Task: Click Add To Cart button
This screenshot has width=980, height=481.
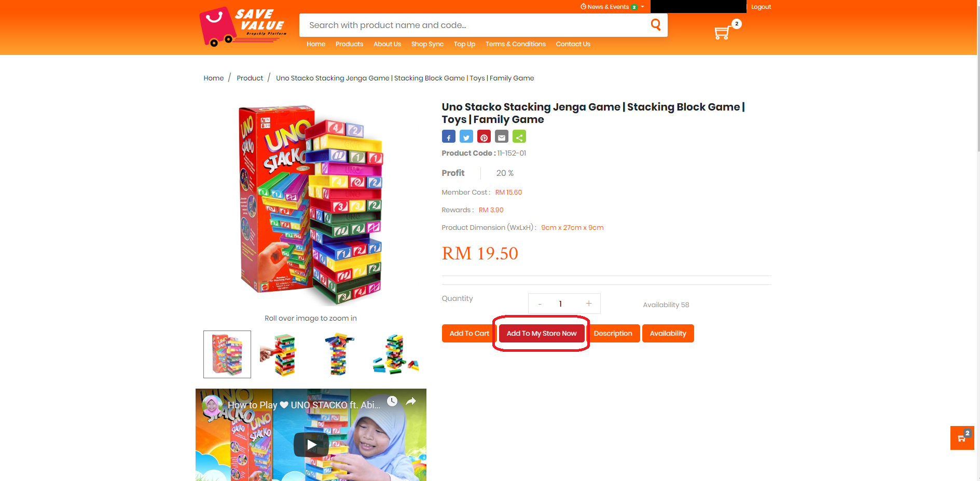Action: 470,333
